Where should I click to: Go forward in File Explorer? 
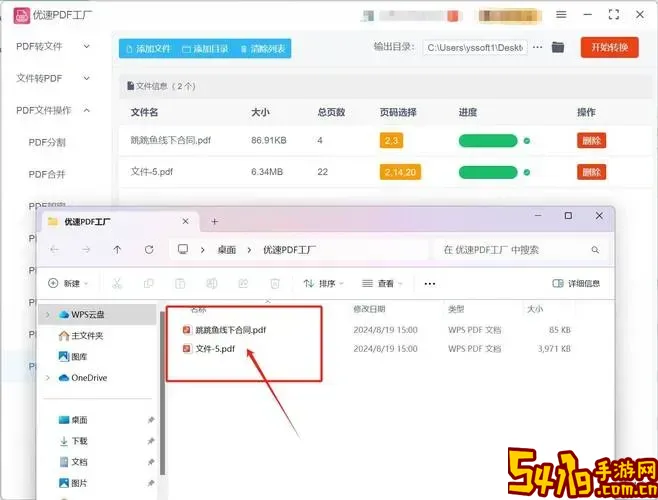(86, 250)
